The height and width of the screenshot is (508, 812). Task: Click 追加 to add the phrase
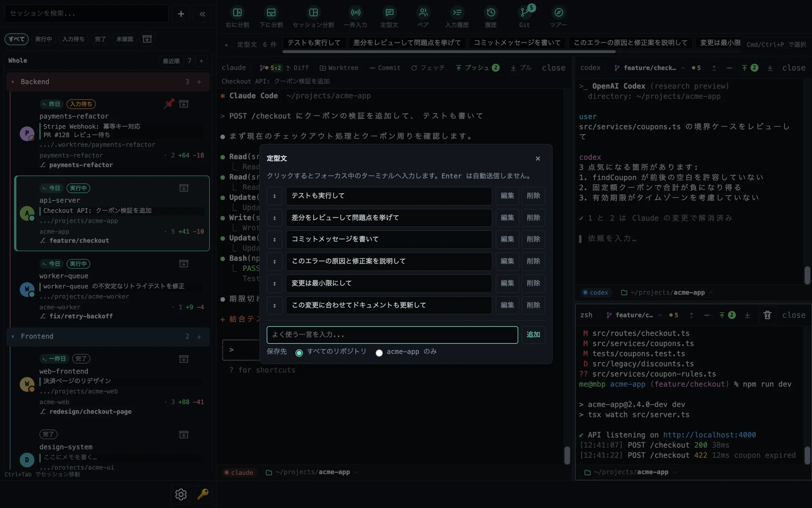coord(533,335)
